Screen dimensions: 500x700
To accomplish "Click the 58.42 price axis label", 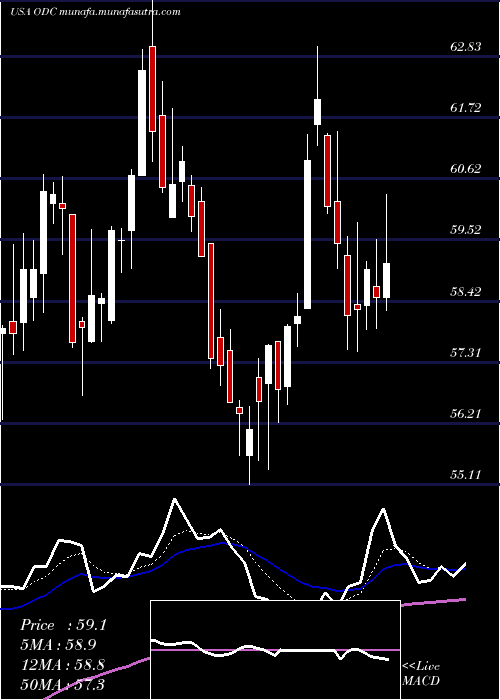I will [466, 292].
